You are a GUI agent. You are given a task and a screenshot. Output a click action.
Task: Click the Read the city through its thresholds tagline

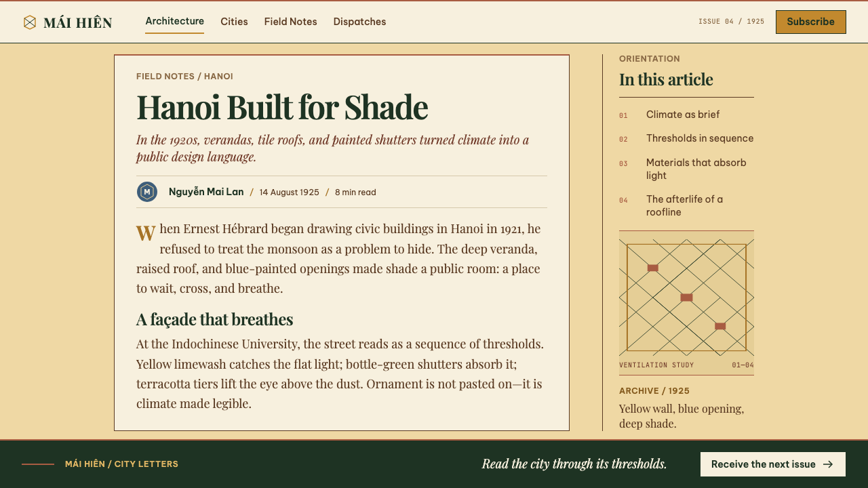click(574, 464)
